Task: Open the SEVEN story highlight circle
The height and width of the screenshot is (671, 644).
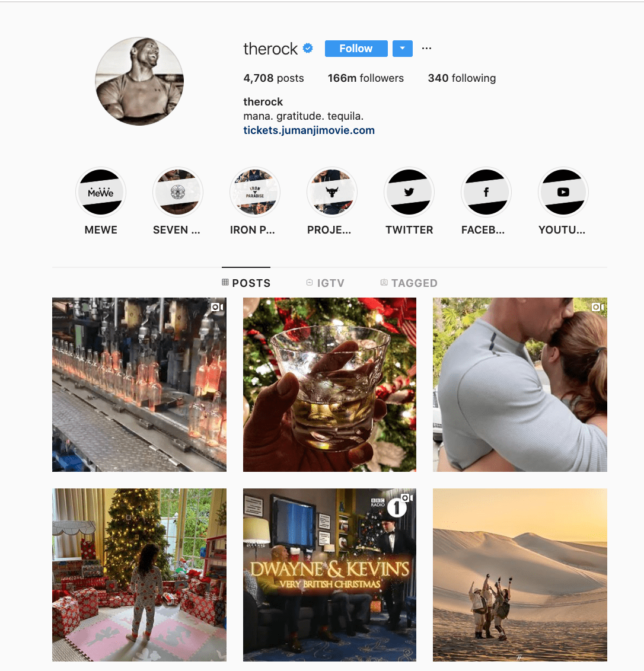Action: pos(178,192)
